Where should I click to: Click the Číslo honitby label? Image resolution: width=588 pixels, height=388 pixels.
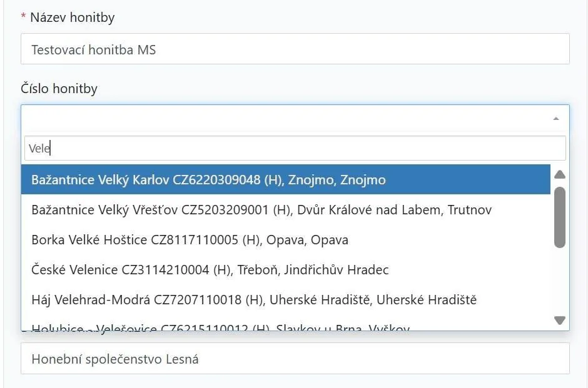click(x=59, y=89)
